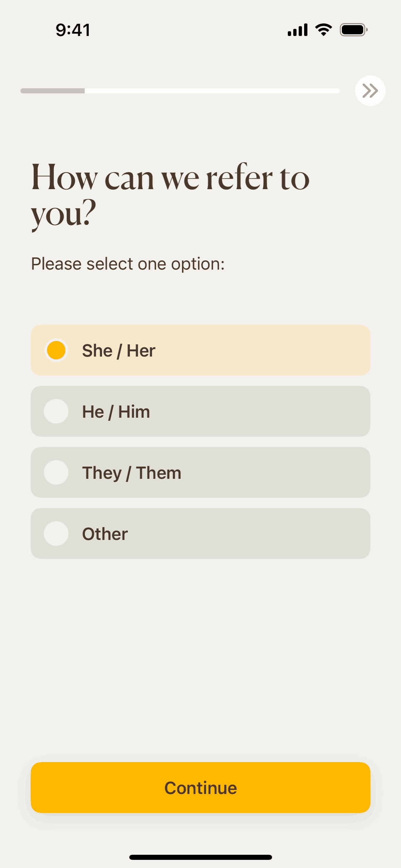Click the battery indicator icon
This screenshot has width=401, height=868.
point(353,30)
